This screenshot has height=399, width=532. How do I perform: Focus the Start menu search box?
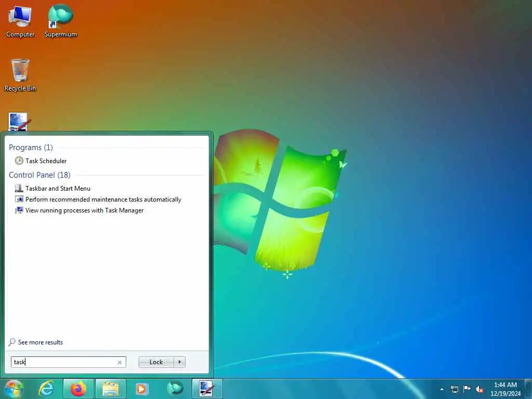[x=68, y=362]
